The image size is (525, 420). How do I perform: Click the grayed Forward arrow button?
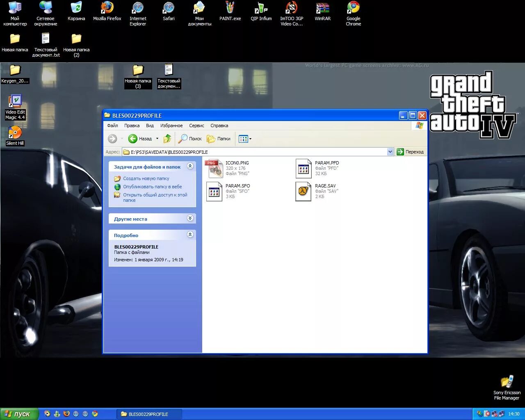click(112, 139)
